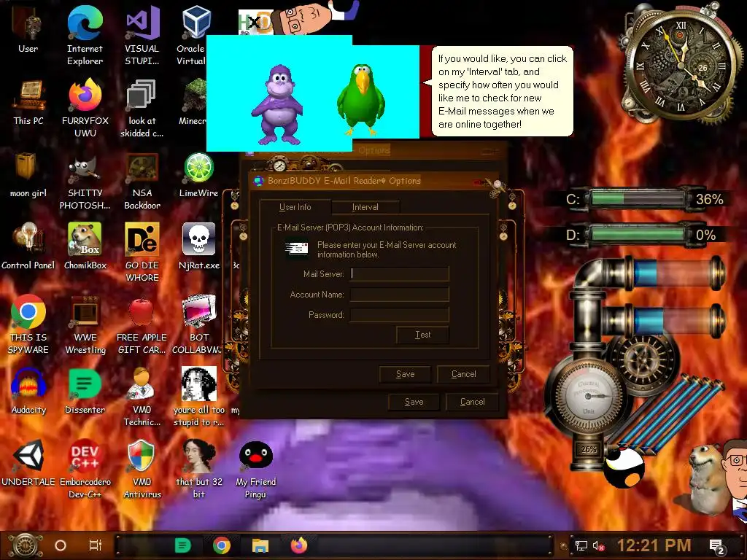Open Firefox from the taskbar
This screenshot has width=747, height=560.
pyautogui.click(x=298, y=545)
